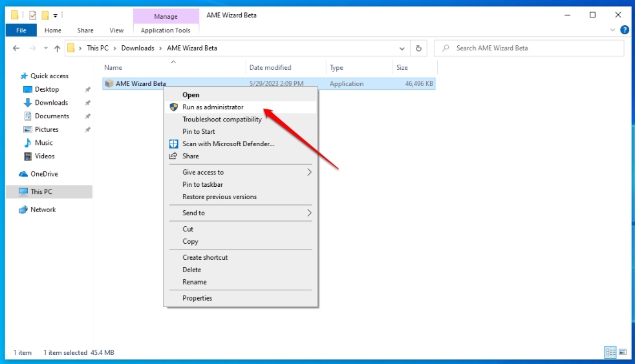Select Troubleshoot compatibility in the menu
Screen dimensions: 635x364
click(x=222, y=120)
